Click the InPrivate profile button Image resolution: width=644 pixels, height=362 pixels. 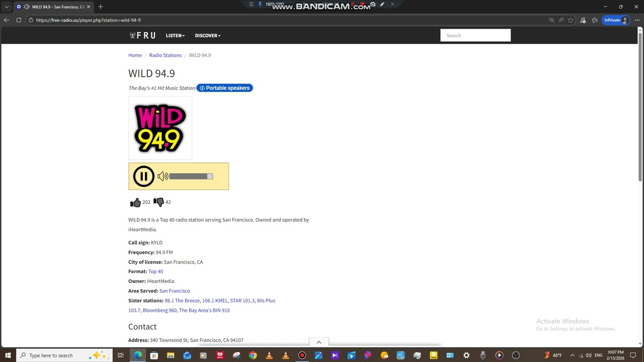pos(616,20)
